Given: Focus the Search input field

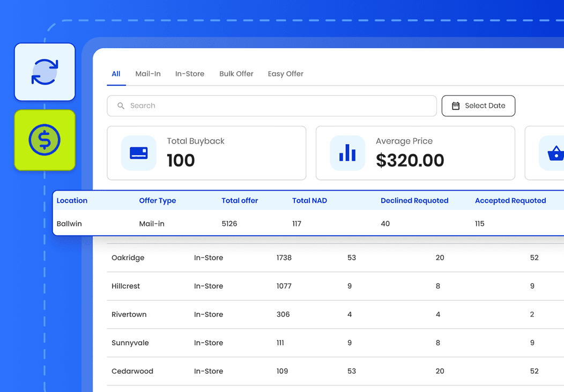Looking at the screenshot, I should click(x=272, y=105).
